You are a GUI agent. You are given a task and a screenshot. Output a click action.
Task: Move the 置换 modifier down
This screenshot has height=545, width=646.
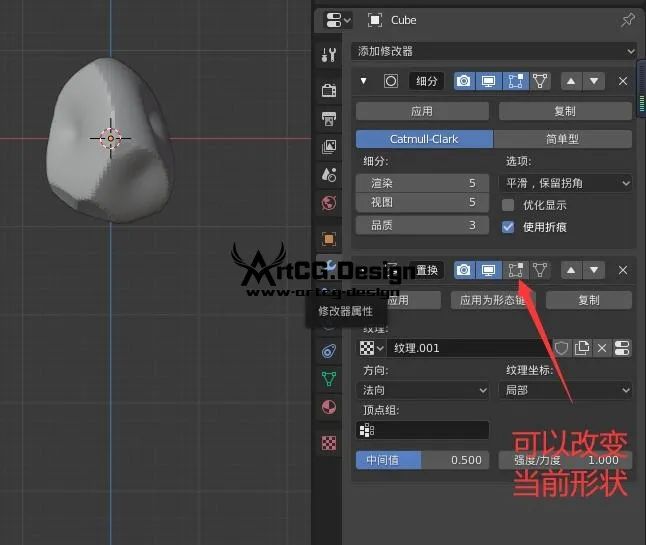click(x=594, y=270)
